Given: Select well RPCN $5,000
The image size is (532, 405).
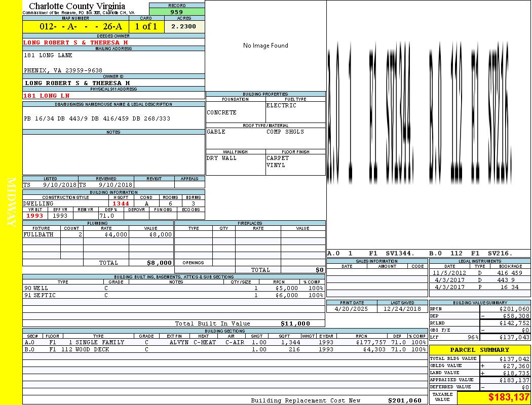Looking at the screenshot, I should [x=287, y=289].
